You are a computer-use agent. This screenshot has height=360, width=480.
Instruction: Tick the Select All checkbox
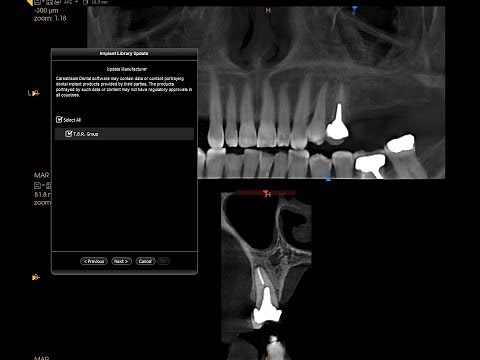coord(59,119)
